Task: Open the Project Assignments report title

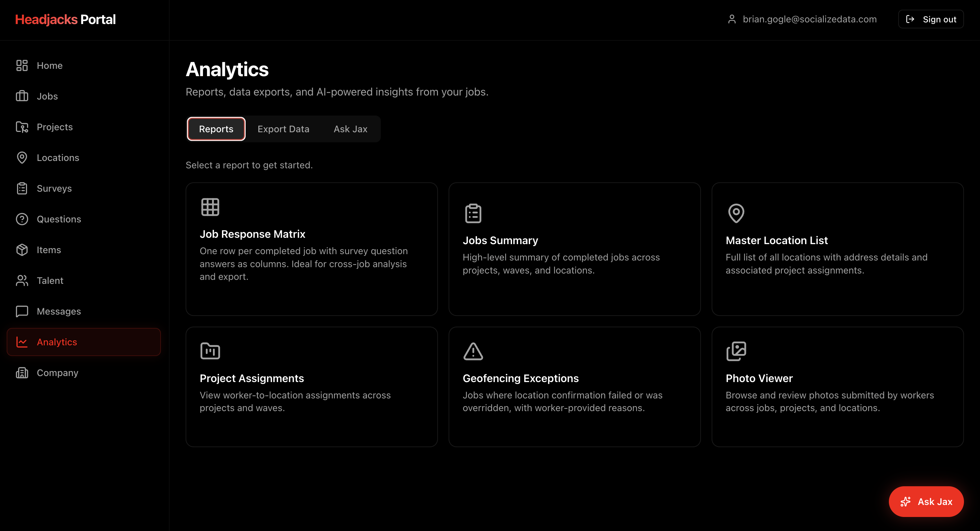Action: click(x=252, y=378)
